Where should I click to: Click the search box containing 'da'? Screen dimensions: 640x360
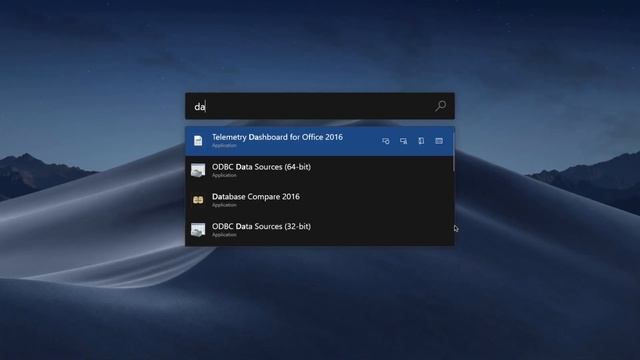click(320, 106)
